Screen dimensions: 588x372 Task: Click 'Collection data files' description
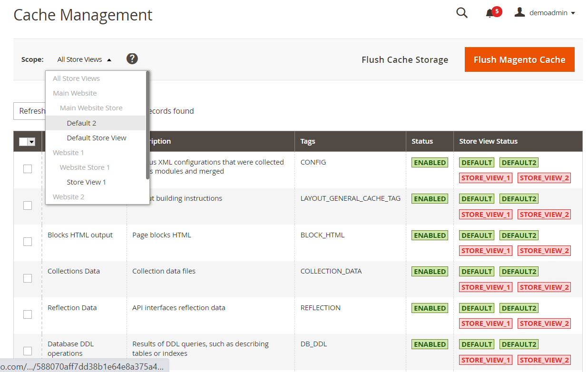coord(164,271)
